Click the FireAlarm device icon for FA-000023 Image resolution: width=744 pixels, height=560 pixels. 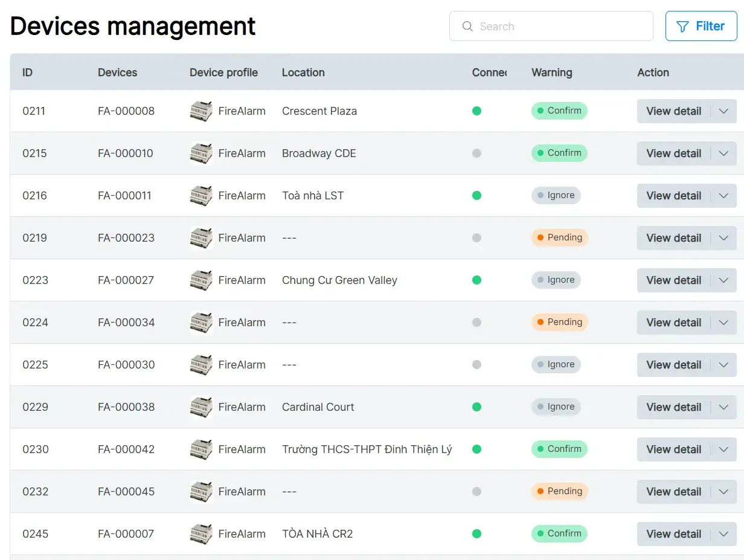pos(201,238)
